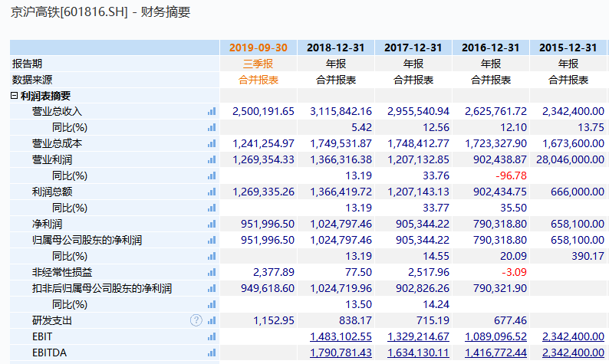Select the 研发支出 row label
The image size is (609, 364).
click(52, 321)
